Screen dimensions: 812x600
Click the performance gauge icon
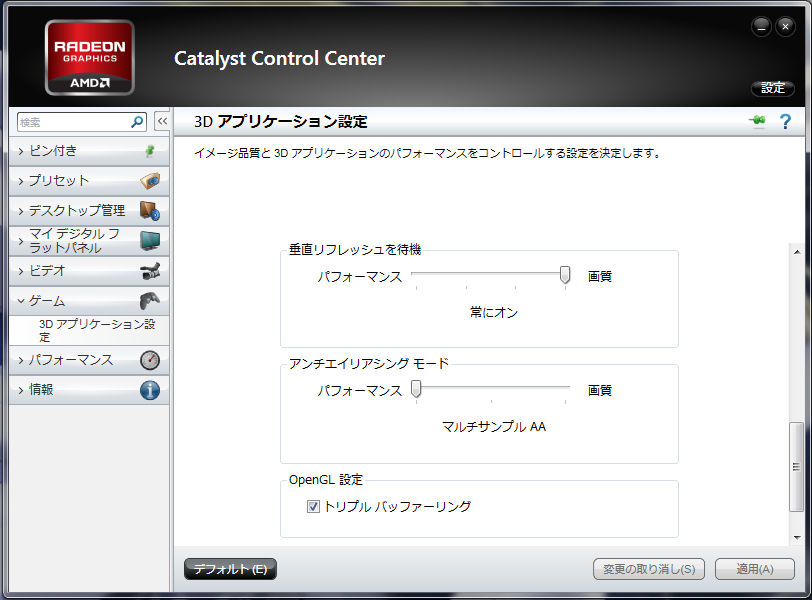coord(150,360)
